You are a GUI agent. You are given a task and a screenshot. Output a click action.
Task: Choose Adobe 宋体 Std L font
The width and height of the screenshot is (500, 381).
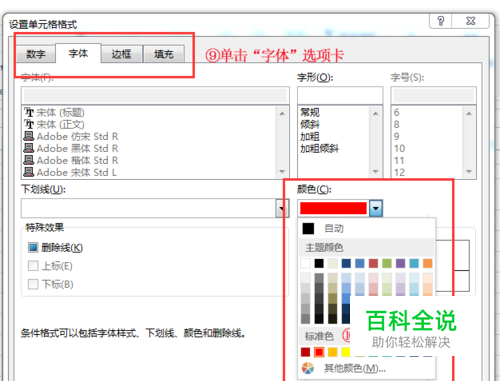click(70, 172)
